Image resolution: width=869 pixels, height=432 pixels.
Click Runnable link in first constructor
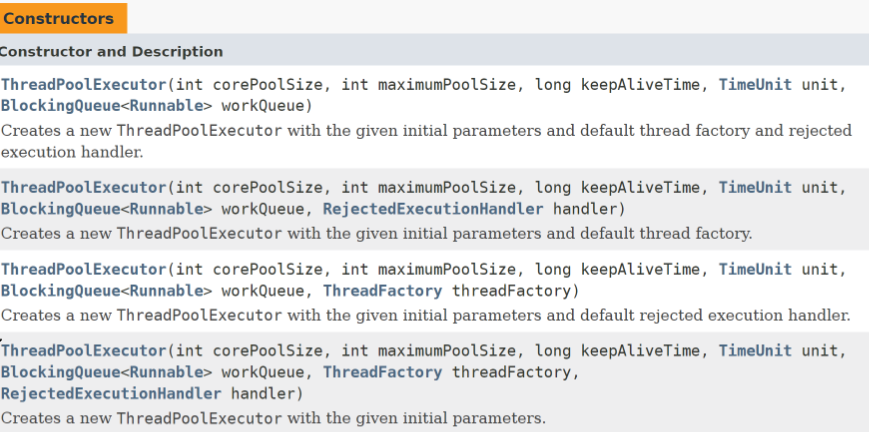click(x=166, y=105)
